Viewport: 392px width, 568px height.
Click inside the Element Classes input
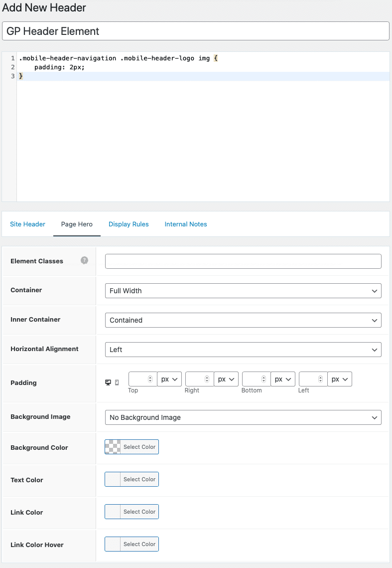coord(243,261)
